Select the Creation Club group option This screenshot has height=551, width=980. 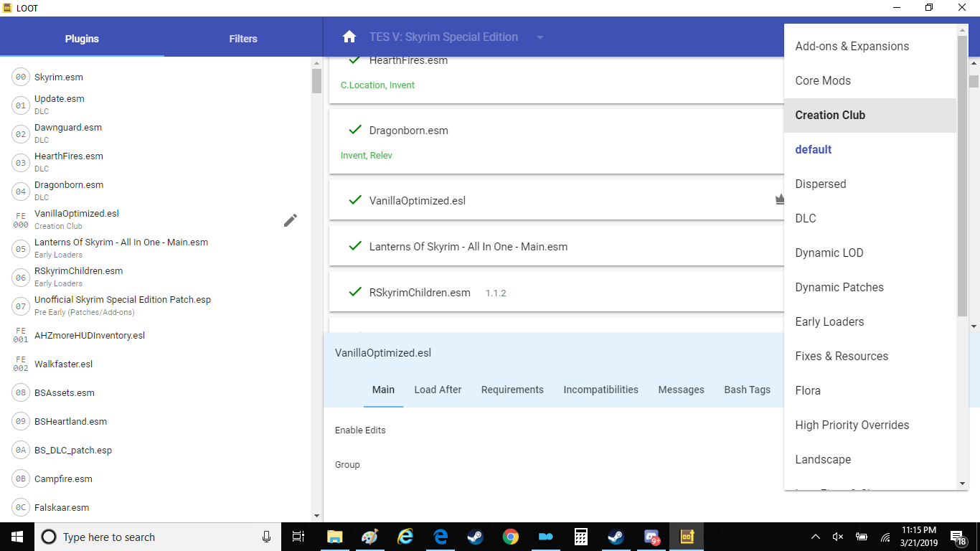(x=870, y=116)
